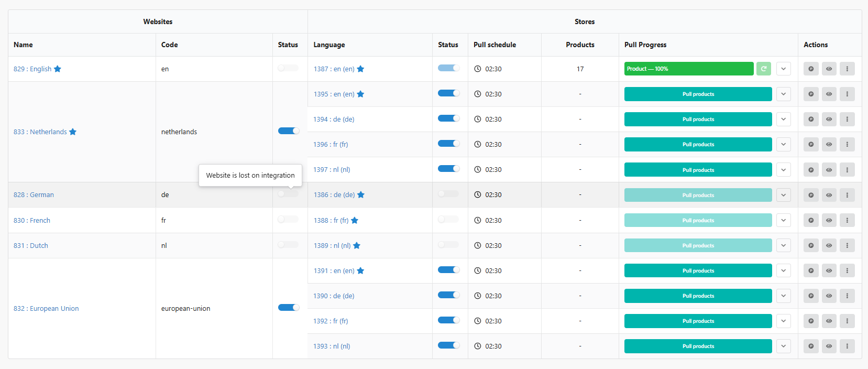Viewport: 868px width, 369px height.
Task: Open the 832 : European Union website link
Action: [46, 308]
